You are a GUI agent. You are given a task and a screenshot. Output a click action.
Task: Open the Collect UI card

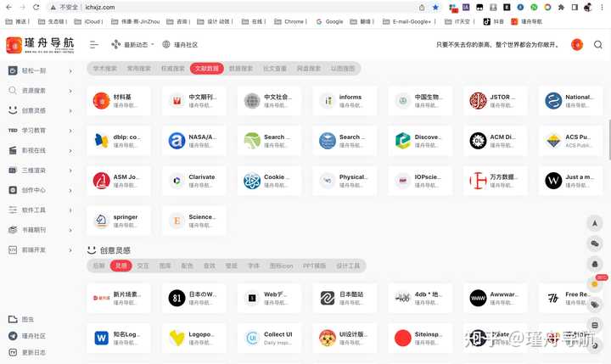269,339
